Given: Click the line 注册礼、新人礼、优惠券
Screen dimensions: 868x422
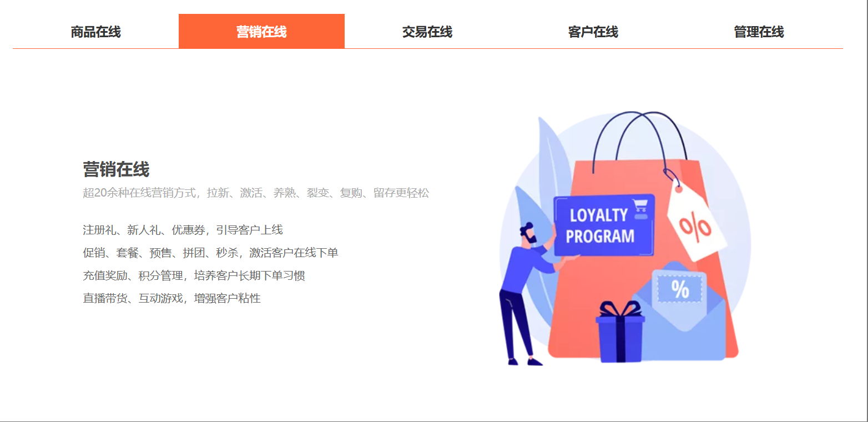Looking at the screenshot, I should coord(183,230).
